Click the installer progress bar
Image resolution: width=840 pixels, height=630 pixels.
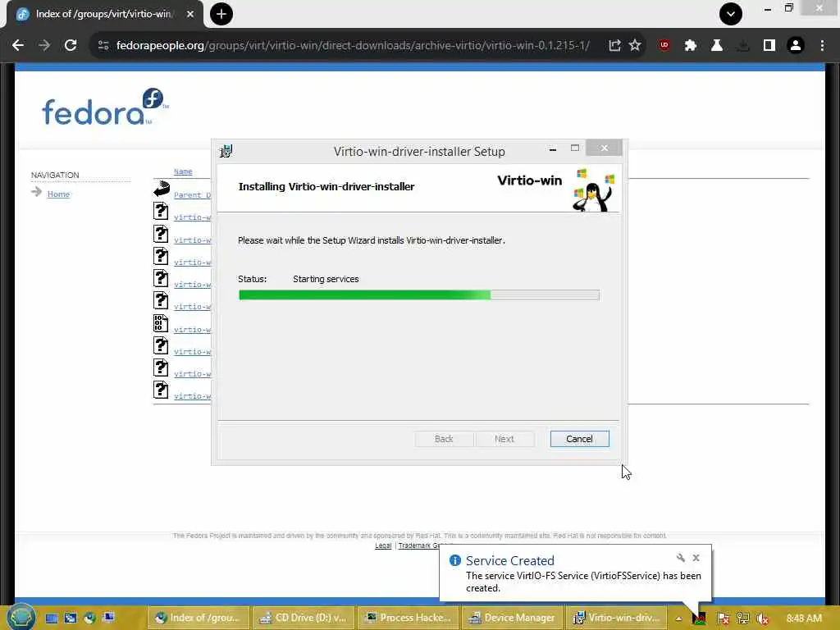point(419,294)
